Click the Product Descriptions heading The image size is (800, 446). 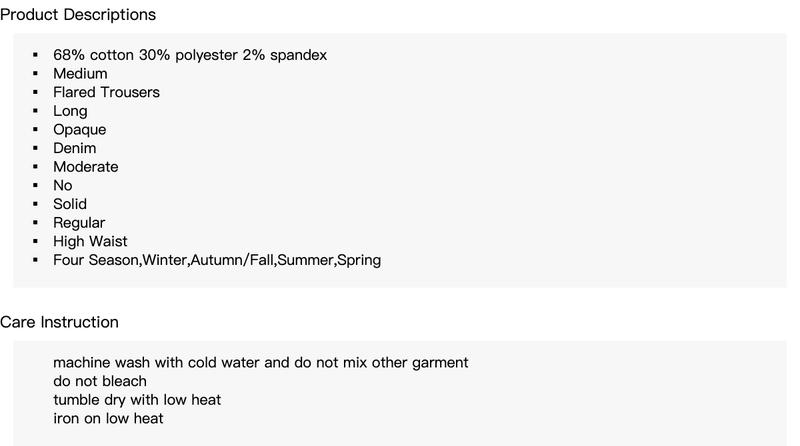pos(78,15)
